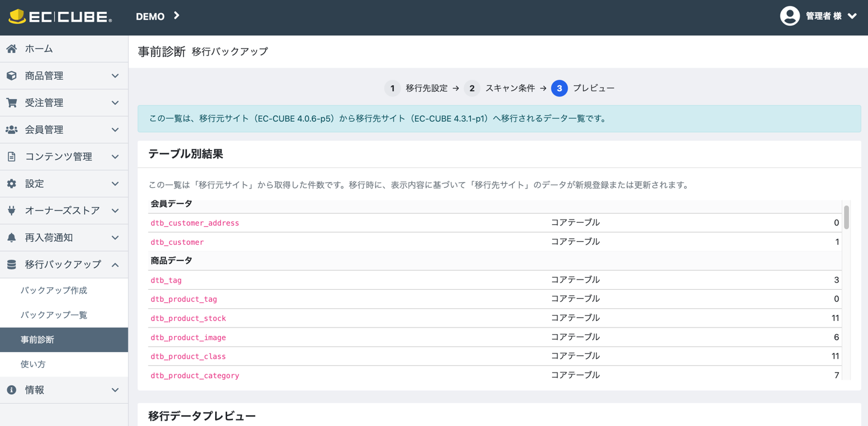The height and width of the screenshot is (426, 868).
Task: Click dtb_customer_address table name
Action: click(195, 223)
